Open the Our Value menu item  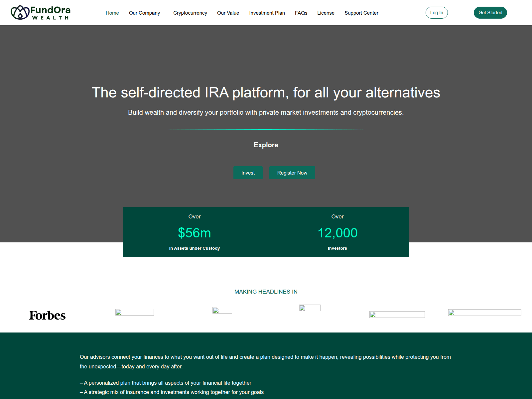click(x=228, y=13)
